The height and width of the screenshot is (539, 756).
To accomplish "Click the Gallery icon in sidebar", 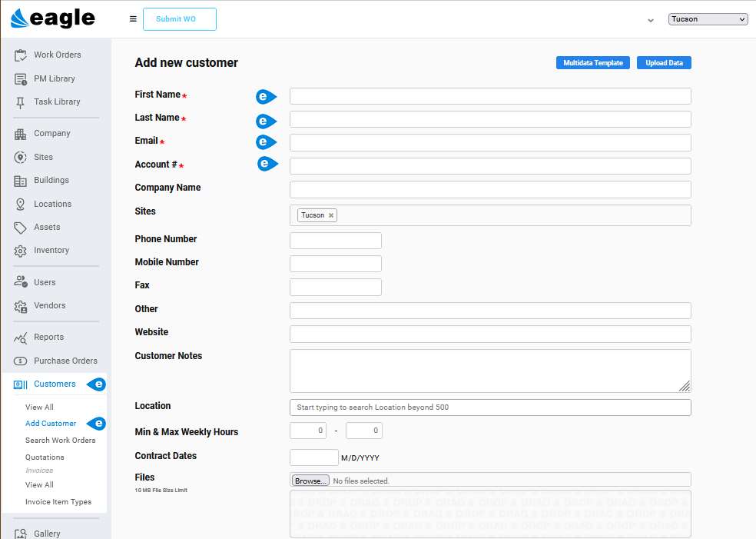I will tap(20, 534).
